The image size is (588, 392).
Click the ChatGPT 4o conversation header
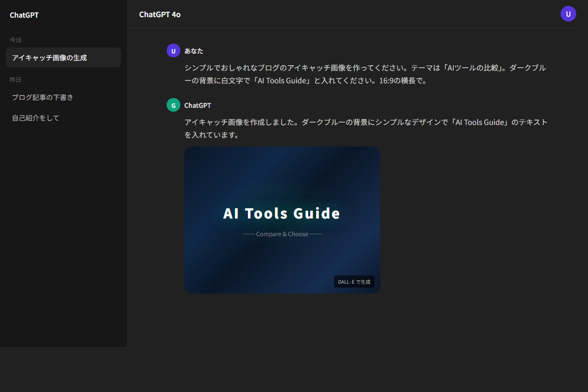(160, 15)
